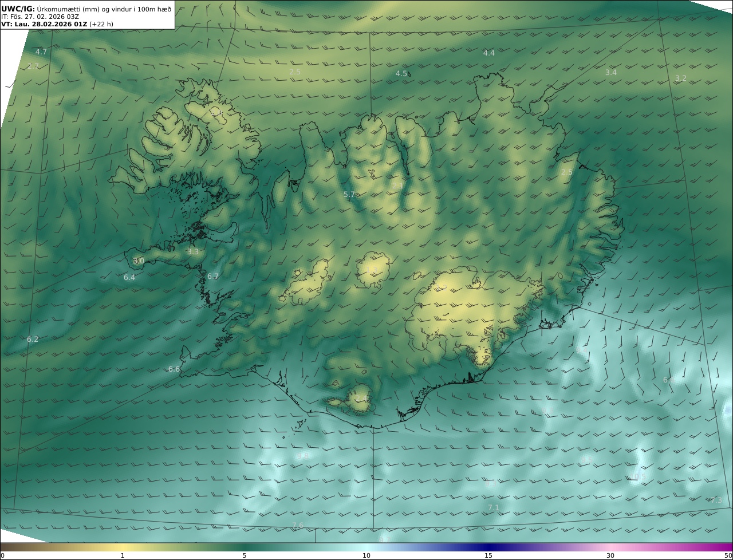Viewport: 733px width, 560px height.
Task: Click the colorbar tick label 0
Action: click(2, 556)
